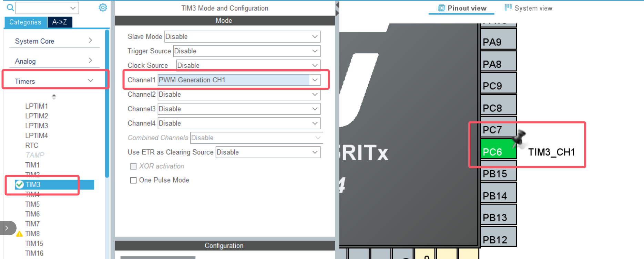Select TIM15 in the timers list
The image size is (644, 259).
click(34, 244)
